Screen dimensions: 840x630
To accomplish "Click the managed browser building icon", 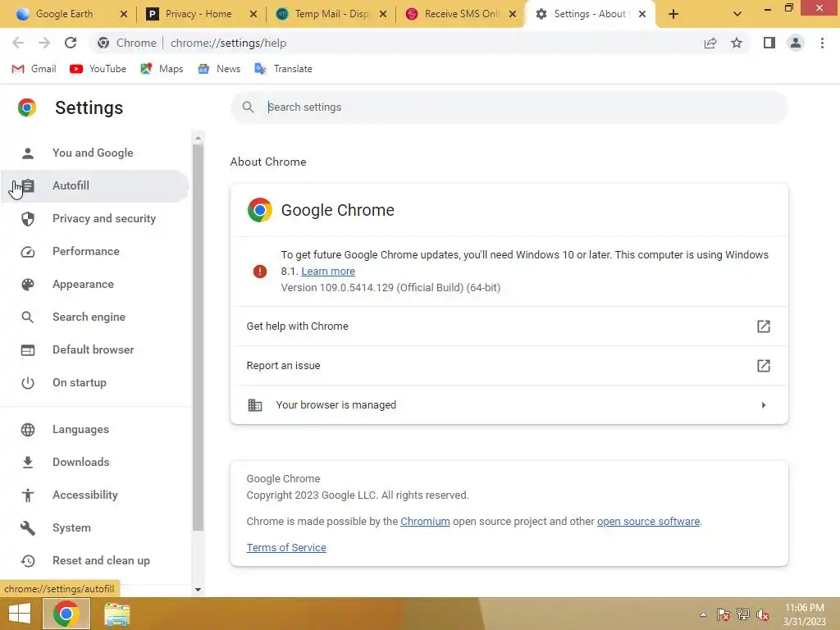I will [x=255, y=405].
